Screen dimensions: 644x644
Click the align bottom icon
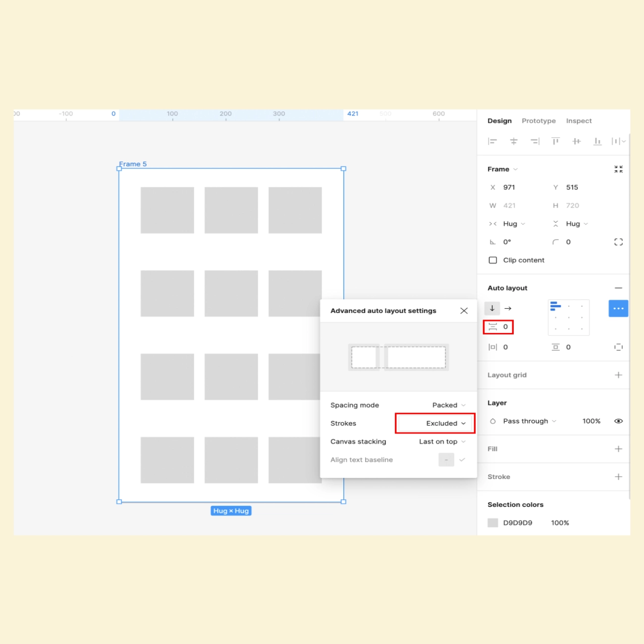[x=597, y=142]
